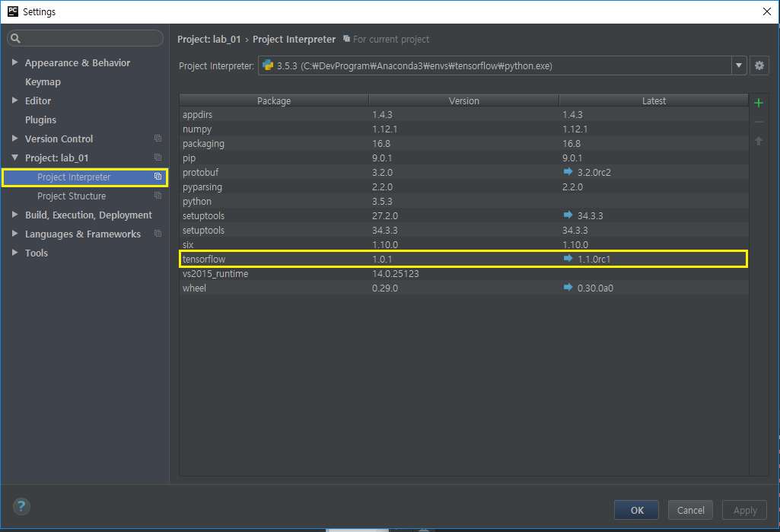This screenshot has height=532, width=780.
Task: Click the update arrow beside protobuf 3.2.0rc2
Action: pos(568,172)
